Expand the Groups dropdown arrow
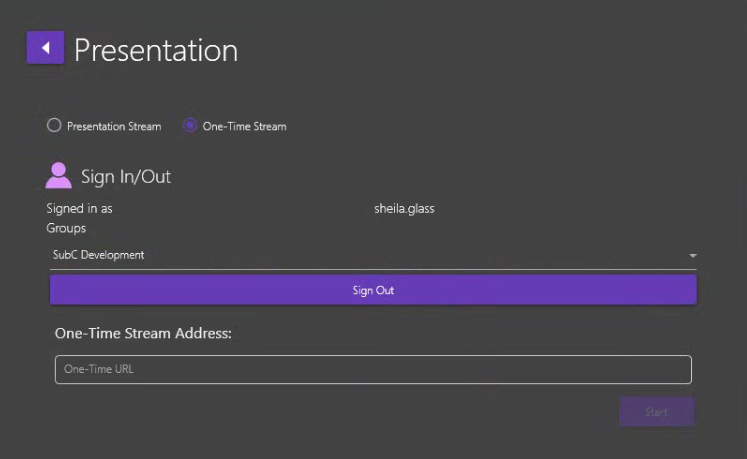 692,256
